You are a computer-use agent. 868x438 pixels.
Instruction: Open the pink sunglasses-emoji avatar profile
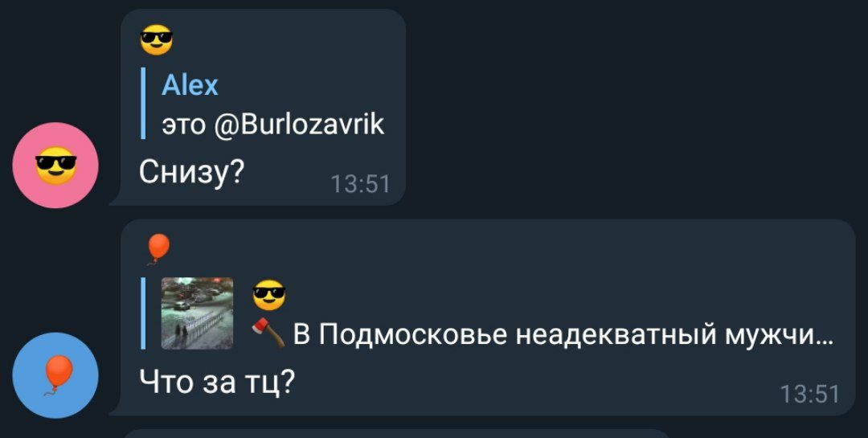tap(55, 165)
